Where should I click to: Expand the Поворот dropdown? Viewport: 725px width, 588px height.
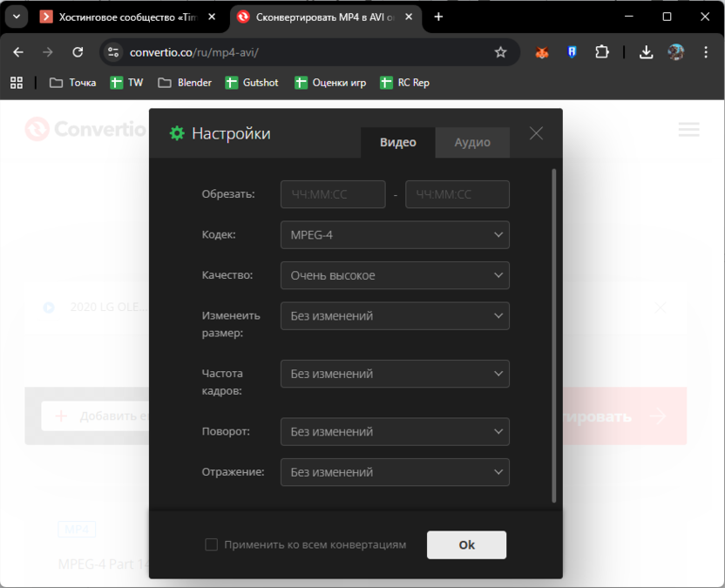tap(394, 431)
